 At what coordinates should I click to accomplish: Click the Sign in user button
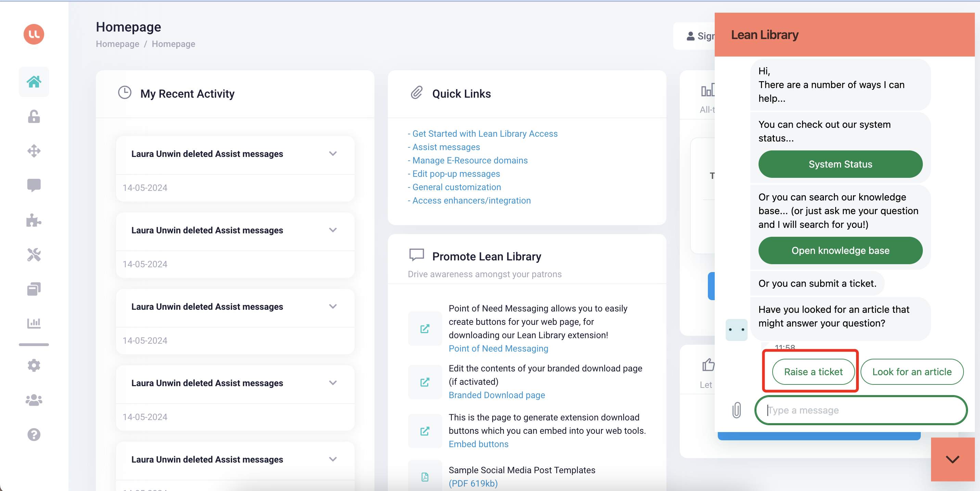click(695, 36)
